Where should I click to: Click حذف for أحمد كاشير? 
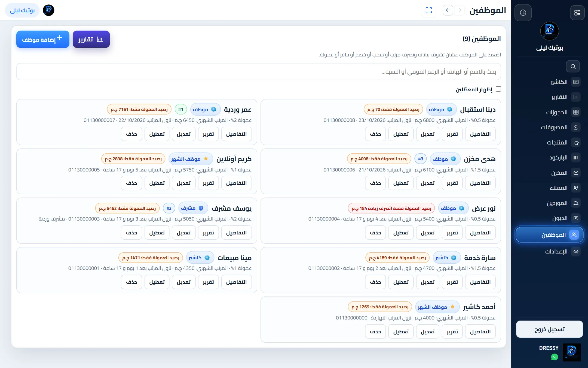pyautogui.click(x=375, y=332)
